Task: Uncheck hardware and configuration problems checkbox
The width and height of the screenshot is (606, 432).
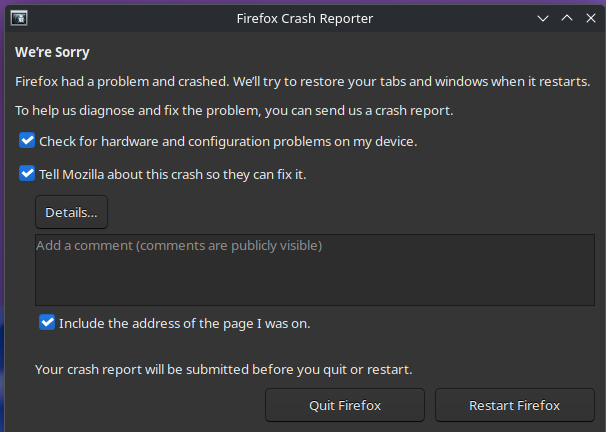Action: point(27,141)
